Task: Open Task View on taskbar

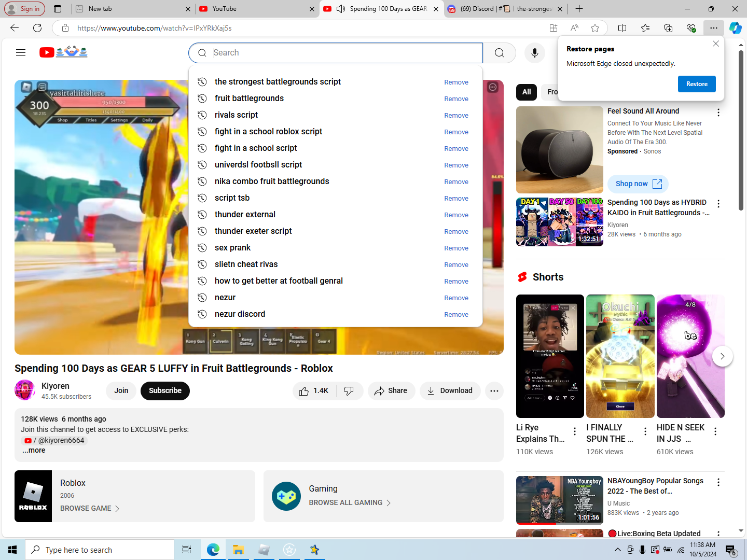Action: 187,550
